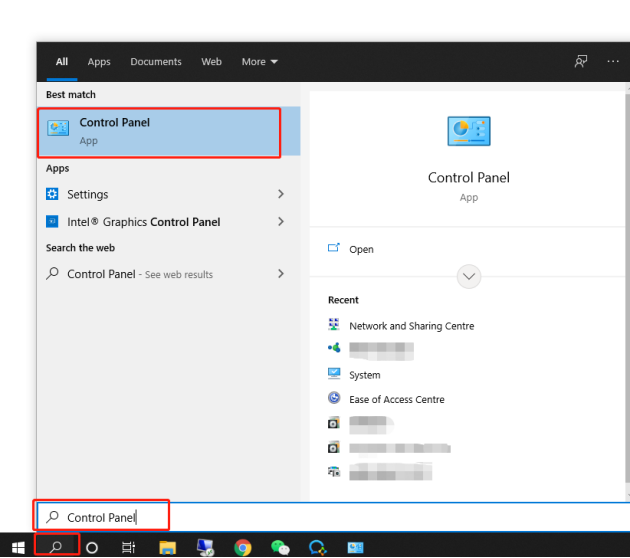The width and height of the screenshot is (630, 558).
Task: Switch to the Apps tab
Action: tap(99, 61)
